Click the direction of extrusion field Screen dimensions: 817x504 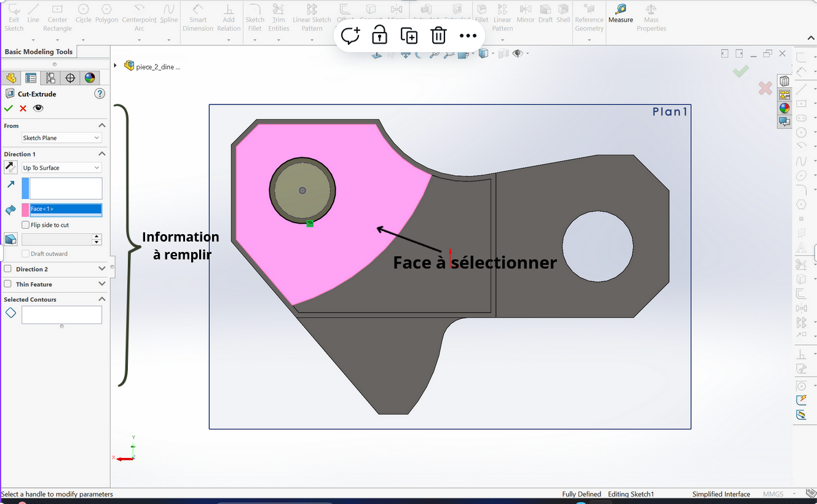point(66,188)
